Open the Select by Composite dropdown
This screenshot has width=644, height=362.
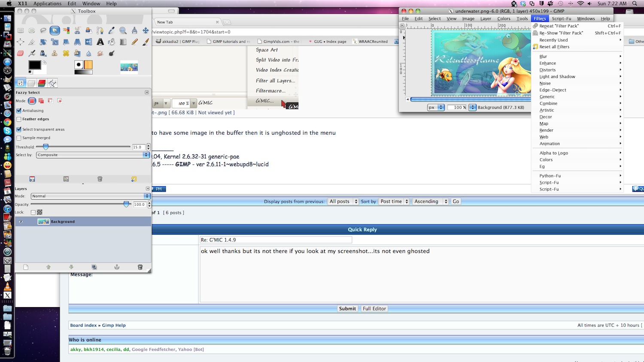coord(93,155)
